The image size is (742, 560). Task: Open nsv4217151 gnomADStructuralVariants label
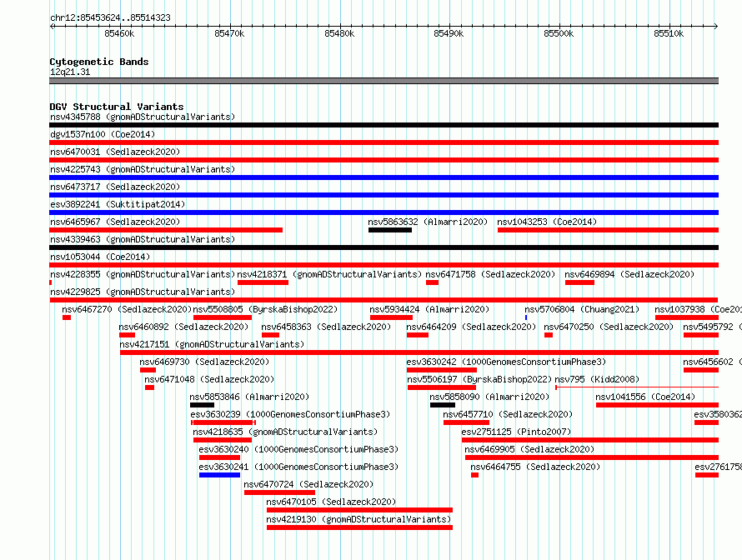(212, 344)
